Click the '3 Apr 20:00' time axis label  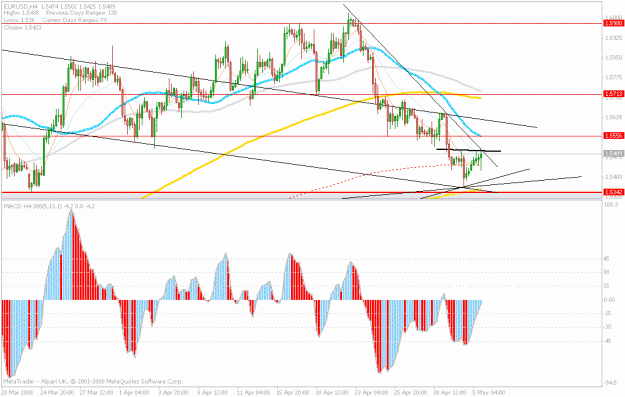(173, 393)
